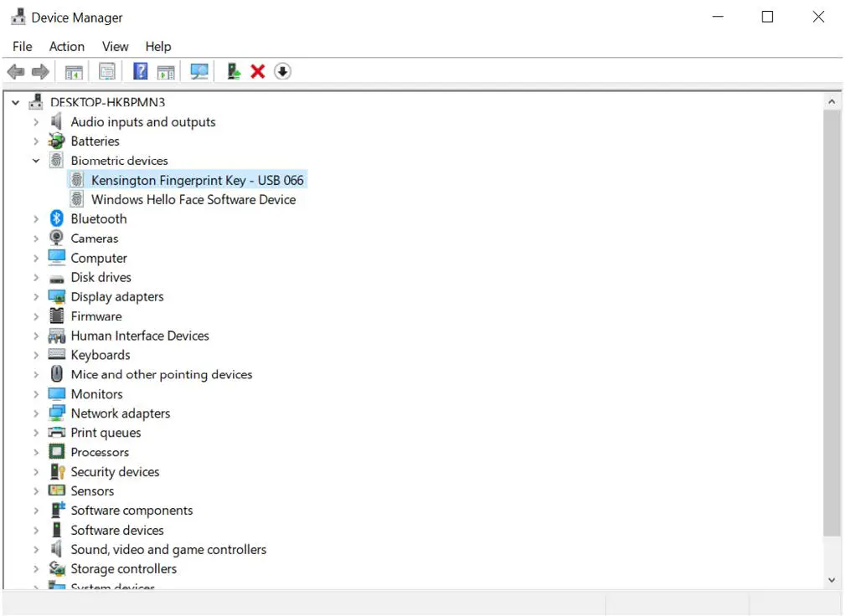Screen dimensions: 846x616
Task: Expand the Disk drives category
Action: [x=36, y=278]
